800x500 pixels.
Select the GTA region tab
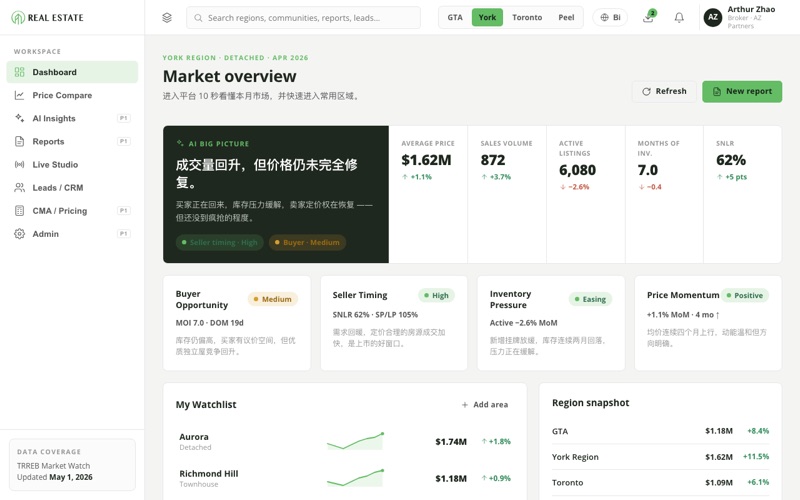[x=455, y=17]
